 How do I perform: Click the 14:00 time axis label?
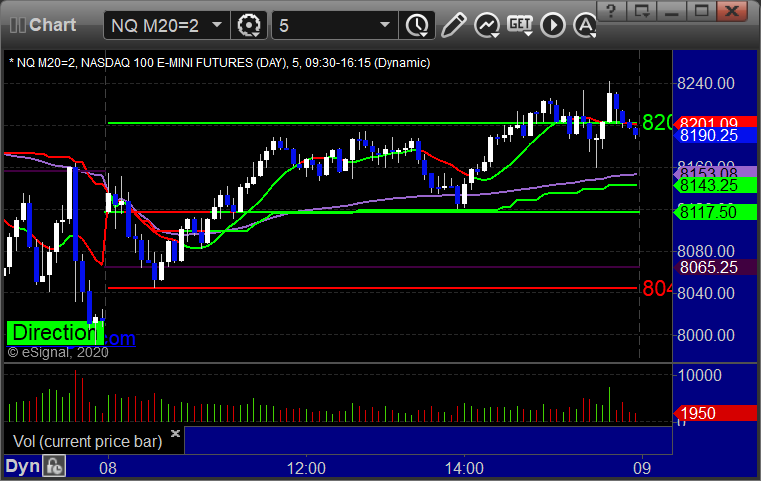[464, 468]
